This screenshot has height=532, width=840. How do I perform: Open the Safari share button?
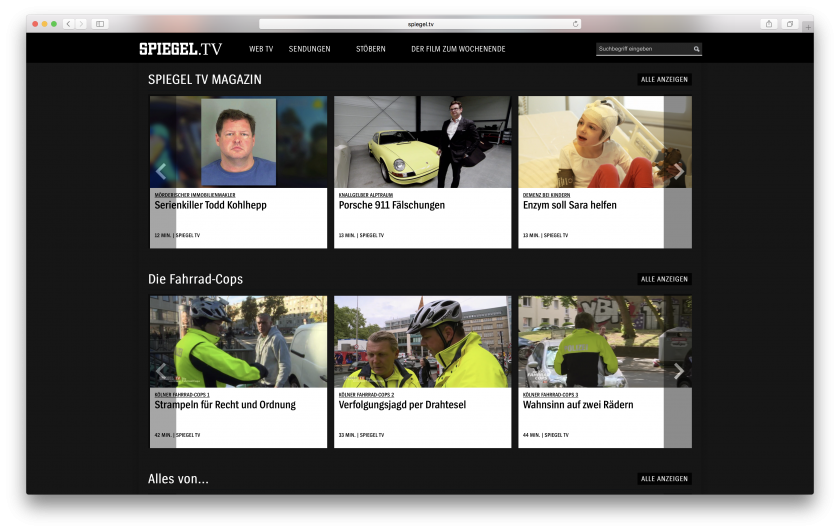[x=769, y=24]
